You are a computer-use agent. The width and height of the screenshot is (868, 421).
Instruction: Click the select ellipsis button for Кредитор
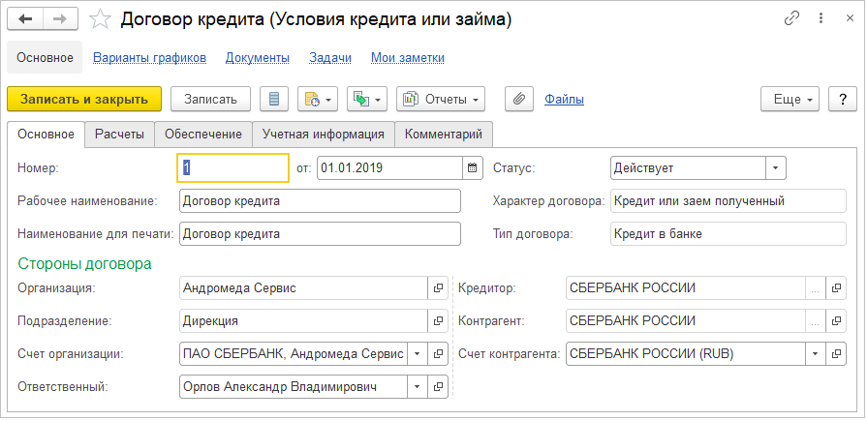[816, 287]
